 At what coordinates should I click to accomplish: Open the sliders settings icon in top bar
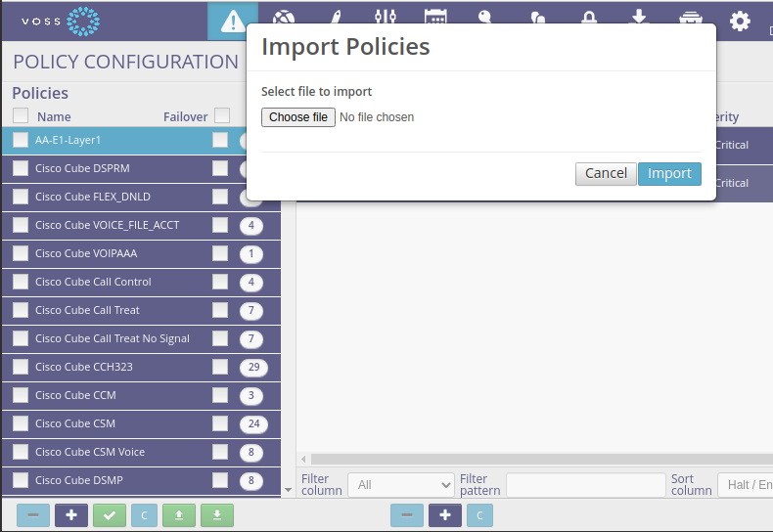[x=385, y=20]
